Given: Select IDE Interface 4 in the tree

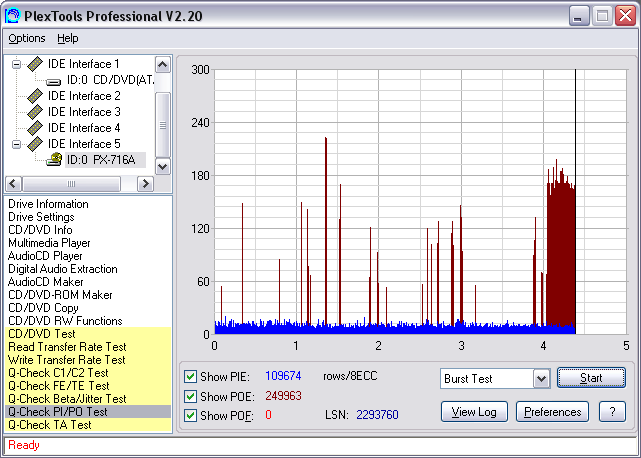Looking at the screenshot, I should 84,128.
